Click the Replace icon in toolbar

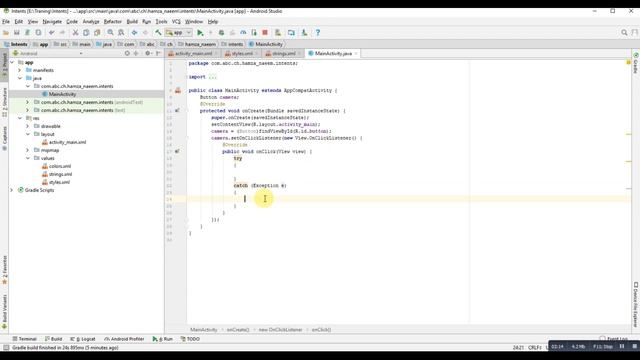pyautogui.click(x=121, y=33)
